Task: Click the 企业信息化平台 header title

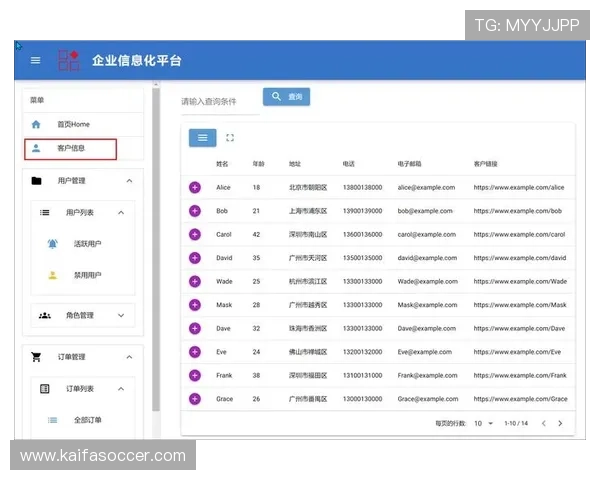Action: [137, 60]
